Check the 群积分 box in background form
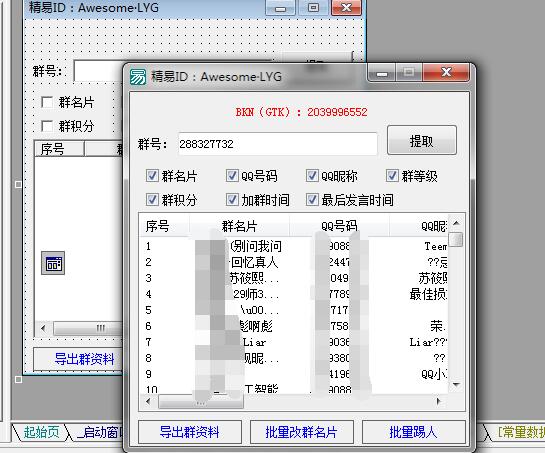This screenshot has width=545, height=453. coord(47,126)
